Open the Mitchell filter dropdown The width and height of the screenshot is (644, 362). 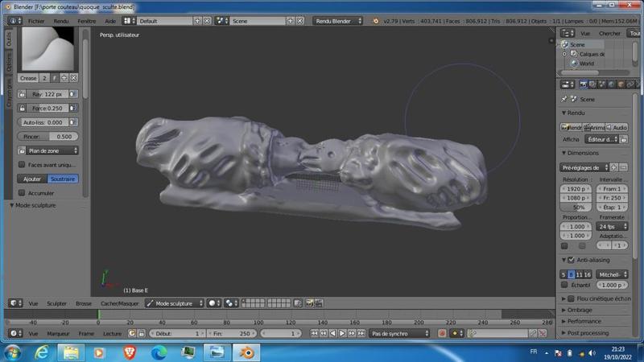pos(612,274)
